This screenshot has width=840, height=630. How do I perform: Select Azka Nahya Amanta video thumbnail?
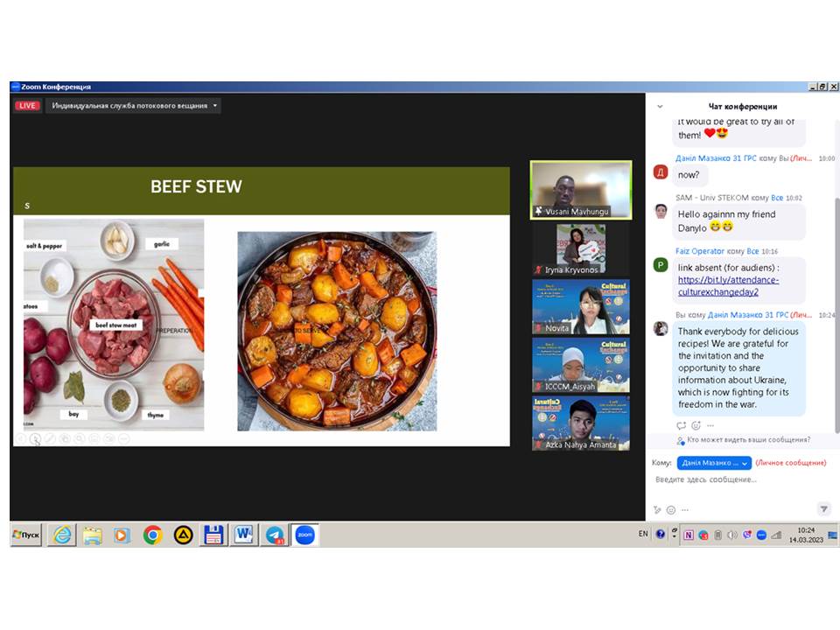tap(581, 423)
